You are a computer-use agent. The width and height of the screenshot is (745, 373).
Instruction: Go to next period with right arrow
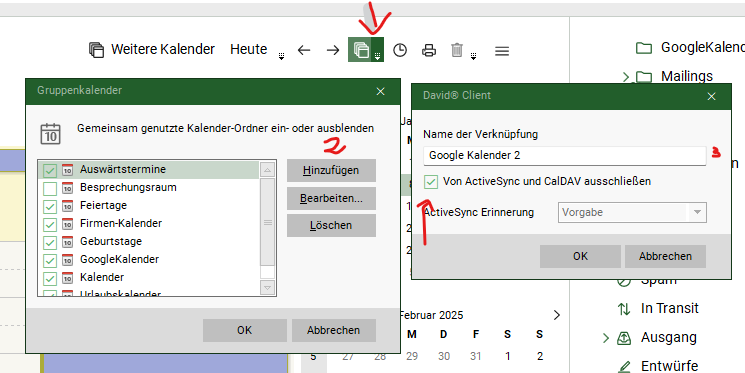point(333,50)
